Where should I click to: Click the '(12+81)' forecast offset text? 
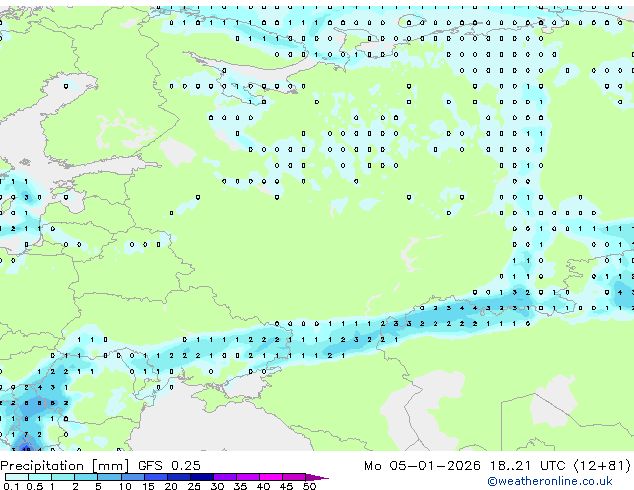point(602,465)
